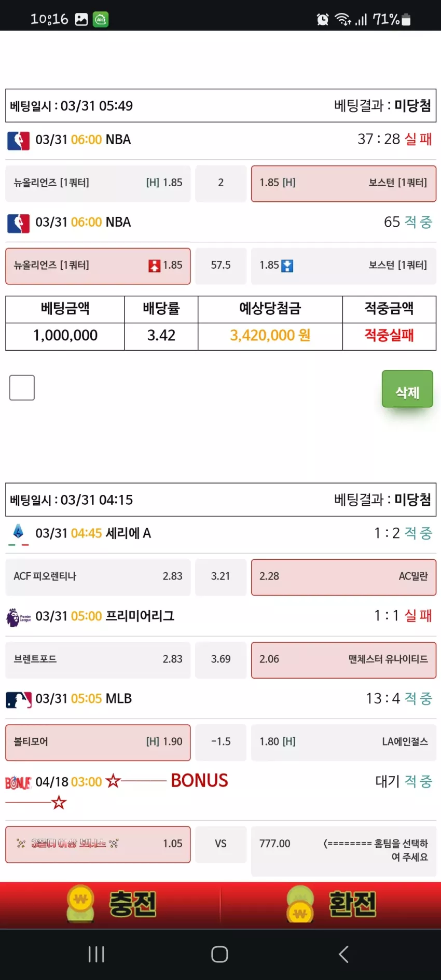Tap the Premier League logo icon
Viewport: 441px width, 980px height.
(19, 617)
